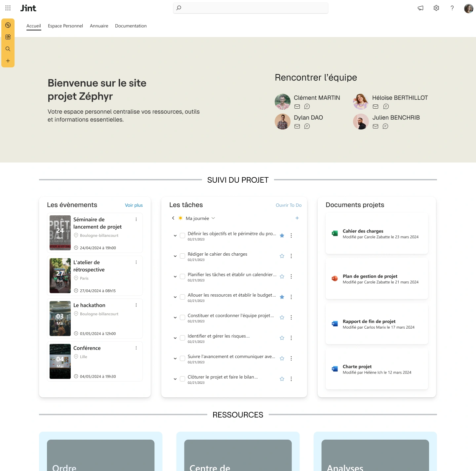Open the waffle app launcher menu
The width and height of the screenshot is (476, 471).
pos(8,8)
